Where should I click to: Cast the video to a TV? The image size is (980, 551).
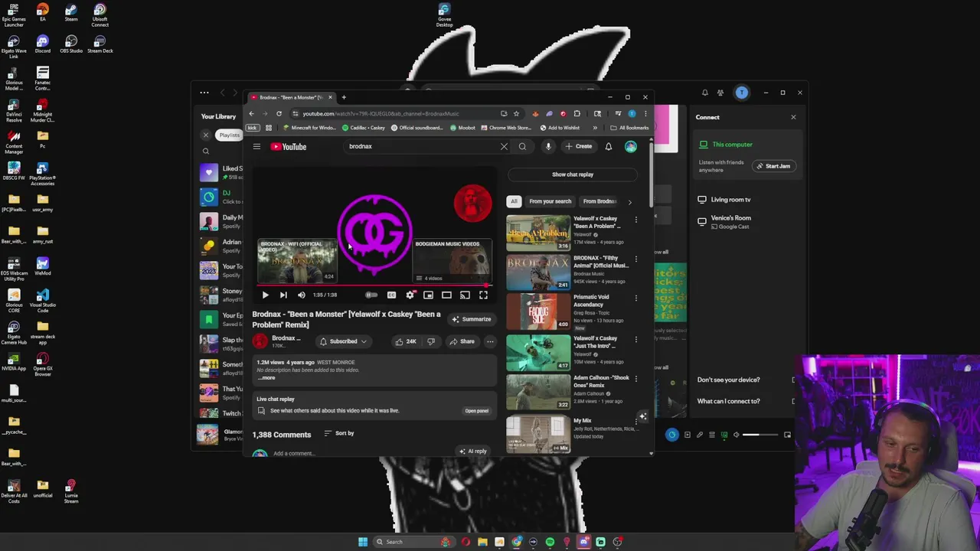(x=465, y=295)
